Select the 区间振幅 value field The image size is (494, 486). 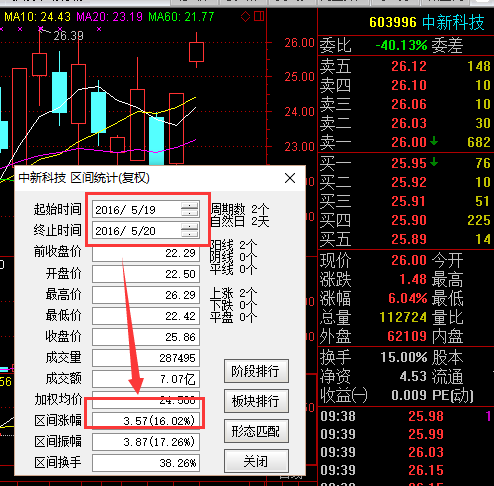click(x=146, y=442)
